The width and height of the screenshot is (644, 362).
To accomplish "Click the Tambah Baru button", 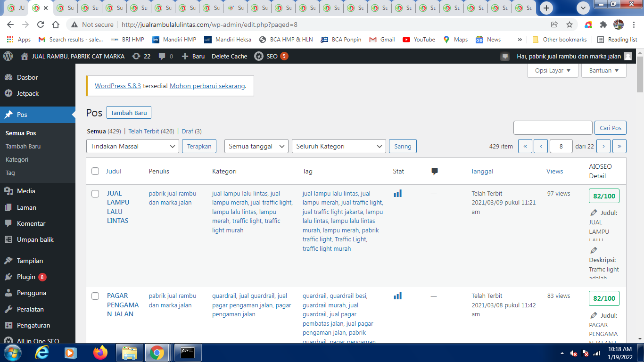I will pos(129,113).
